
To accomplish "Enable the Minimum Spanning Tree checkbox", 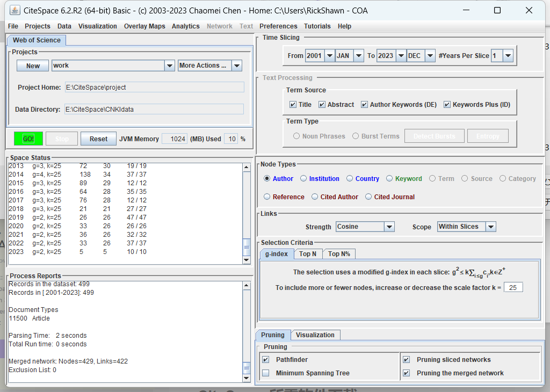I will pos(266,373).
